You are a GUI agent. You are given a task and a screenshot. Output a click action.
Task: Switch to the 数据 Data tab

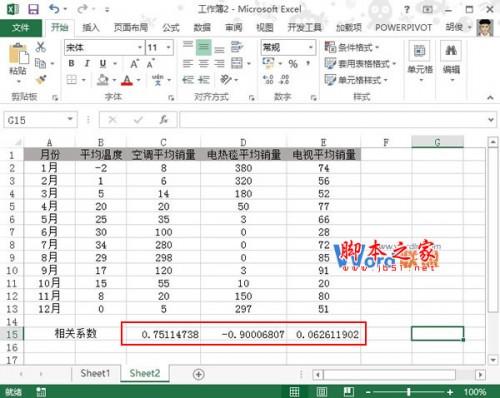(202, 28)
